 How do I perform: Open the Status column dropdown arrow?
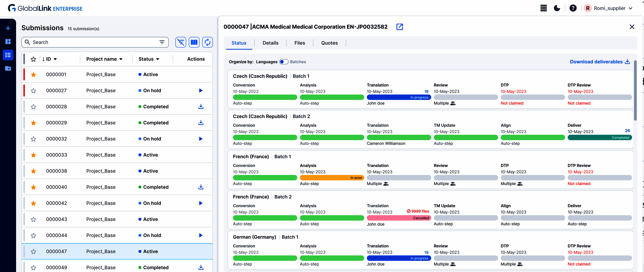[x=158, y=59]
